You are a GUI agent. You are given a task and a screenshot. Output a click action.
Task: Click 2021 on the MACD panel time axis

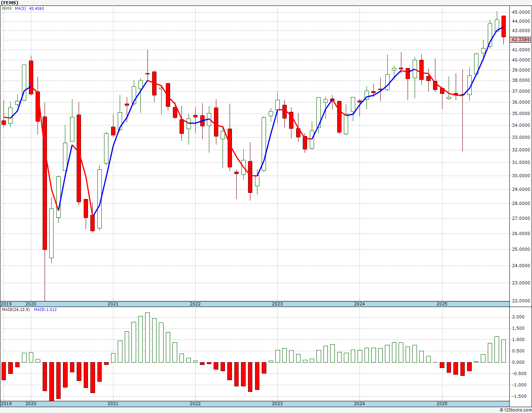[x=113, y=404]
